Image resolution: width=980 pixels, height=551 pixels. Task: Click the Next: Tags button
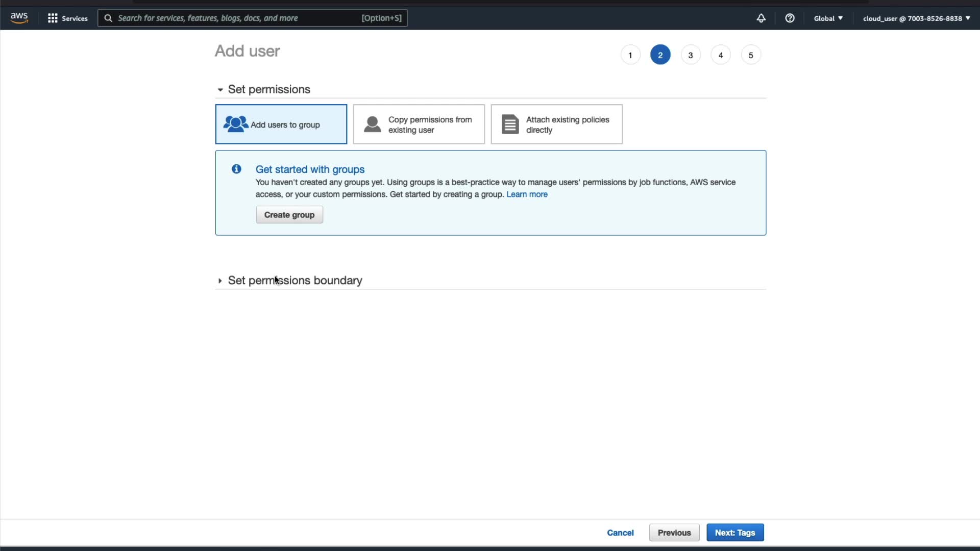pos(734,533)
